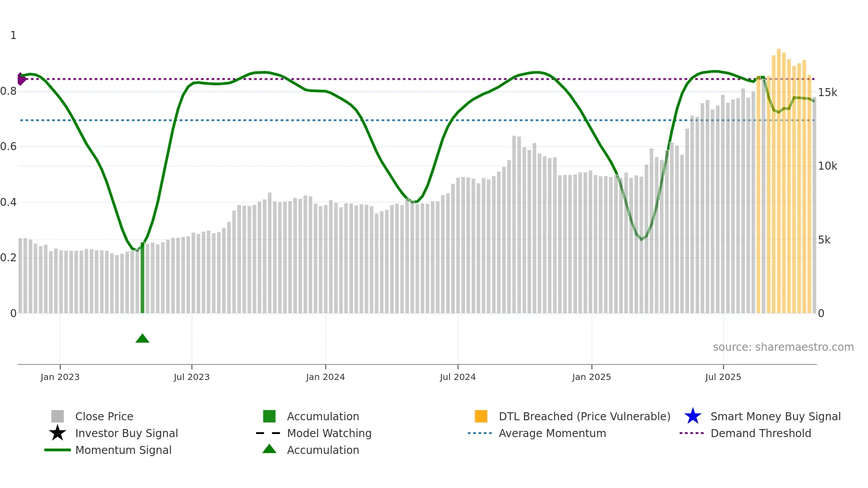The height and width of the screenshot is (488, 868).
Task: Click the blue Smart Money Buy Signal star
Action: tap(693, 416)
